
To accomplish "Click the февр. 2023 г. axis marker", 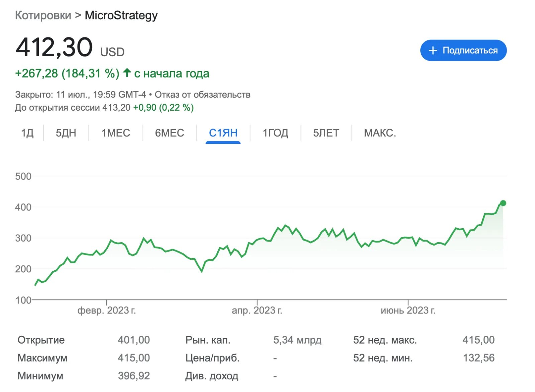I will coord(107,310).
